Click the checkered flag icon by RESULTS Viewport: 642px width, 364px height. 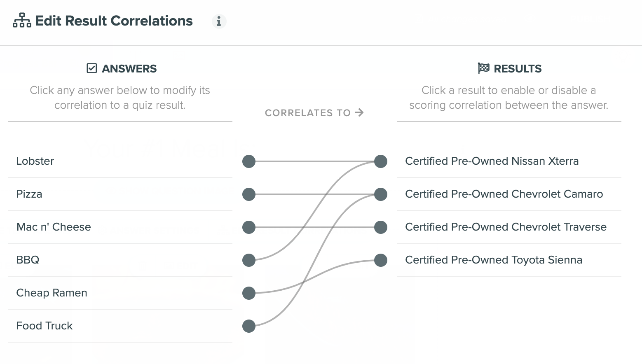483,68
